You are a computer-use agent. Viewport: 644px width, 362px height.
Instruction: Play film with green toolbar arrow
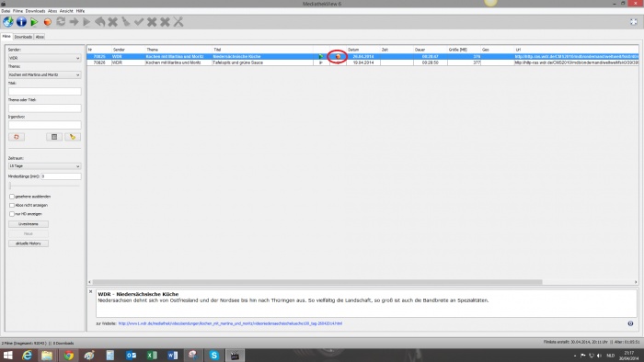[35, 22]
